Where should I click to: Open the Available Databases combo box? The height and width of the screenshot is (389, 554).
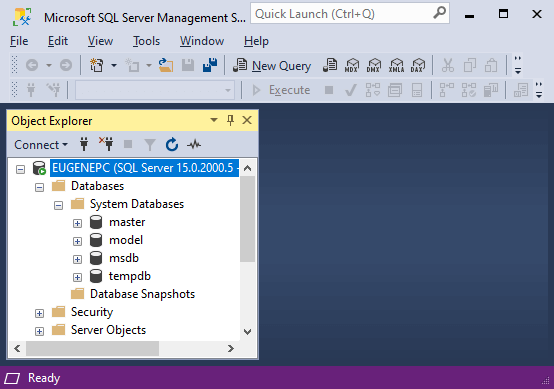[x=155, y=90]
